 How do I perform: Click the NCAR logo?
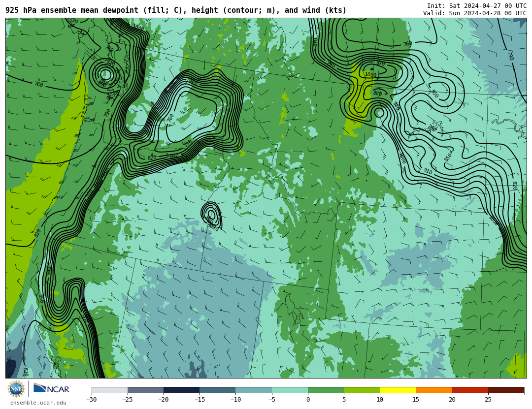point(52,388)
